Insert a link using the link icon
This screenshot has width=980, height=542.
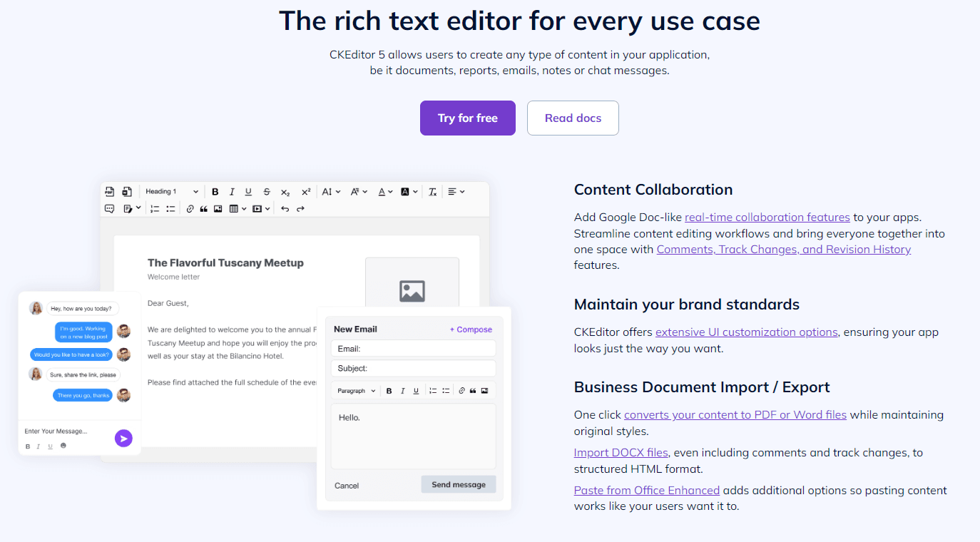pyautogui.click(x=190, y=208)
